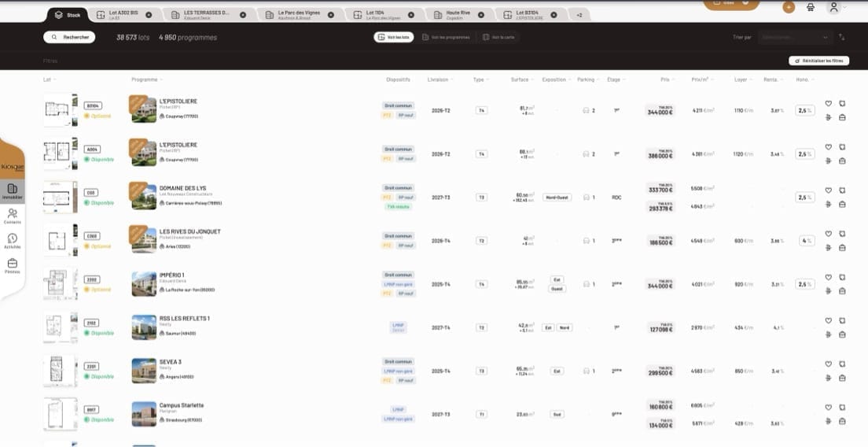
Task: Open the Trier par dropdown
Action: click(x=796, y=37)
